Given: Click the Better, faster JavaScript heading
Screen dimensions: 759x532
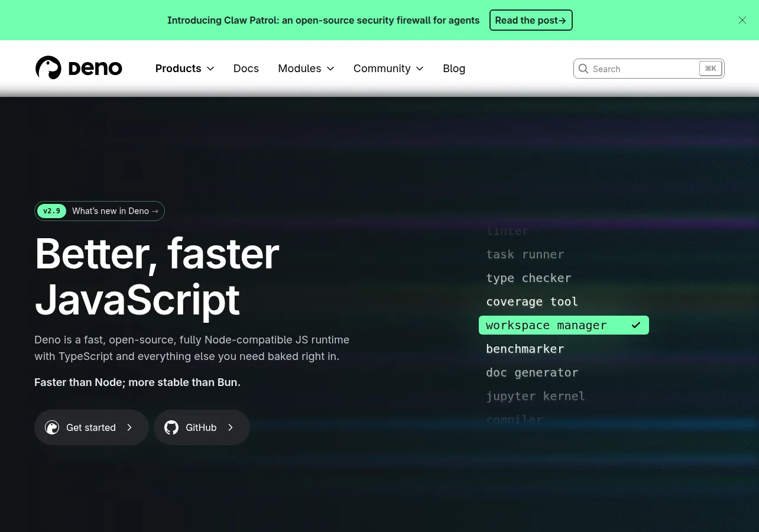Looking at the screenshot, I should point(157,277).
